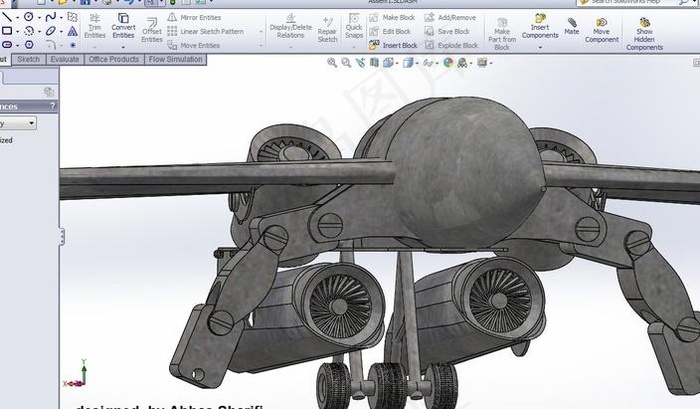Click the Search SolidWorks Help box
The width and height of the screenshot is (700, 409).
(x=632, y=2)
